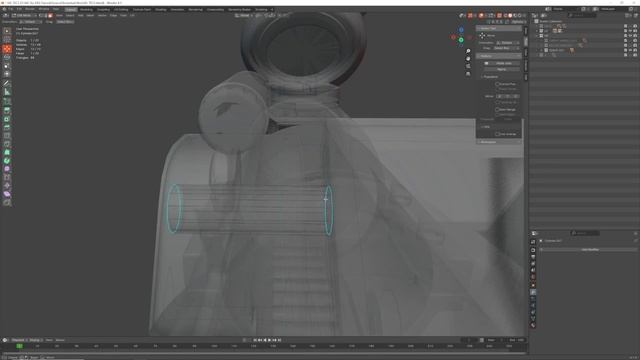This screenshot has height=360, width=640.
Task: Select the Add Cube tool
Action: tap(7, 101)
